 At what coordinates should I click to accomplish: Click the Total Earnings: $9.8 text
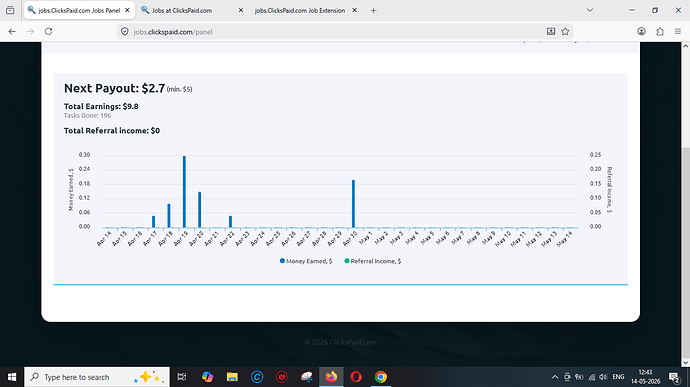(101, 107)
